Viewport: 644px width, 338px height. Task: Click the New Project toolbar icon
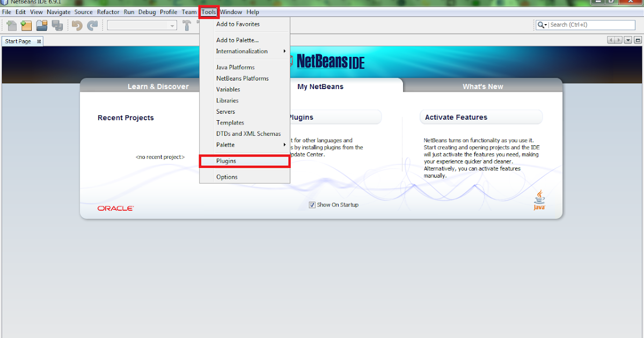click(x=26, y=25)
